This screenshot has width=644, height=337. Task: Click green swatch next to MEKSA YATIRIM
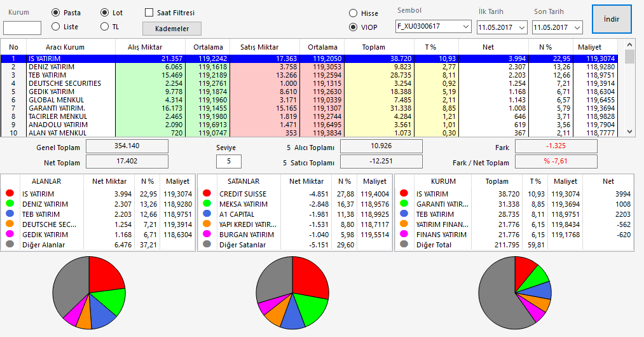[207, 203]
